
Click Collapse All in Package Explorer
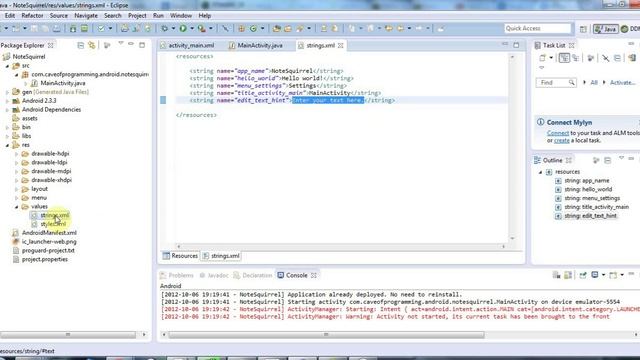click(80, 45)
